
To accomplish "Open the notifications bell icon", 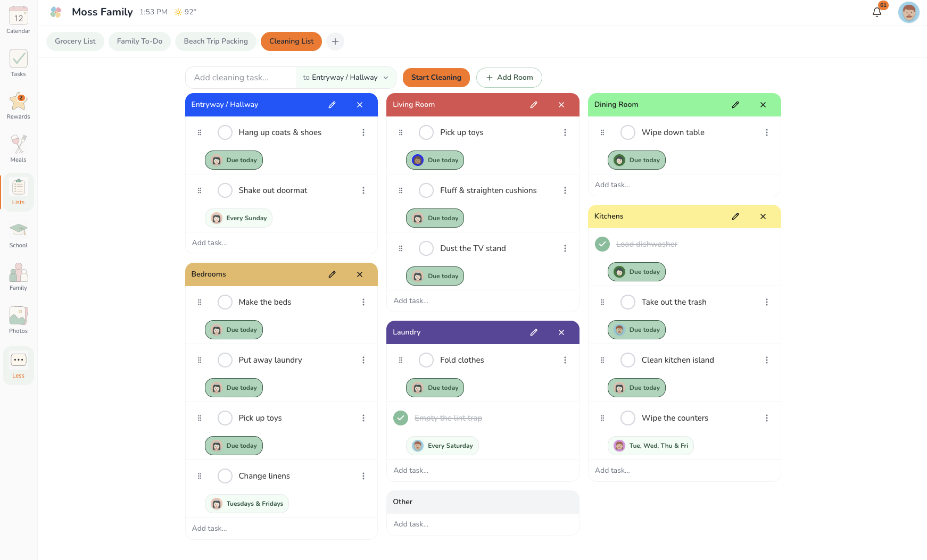I will (x=877, y=12).
